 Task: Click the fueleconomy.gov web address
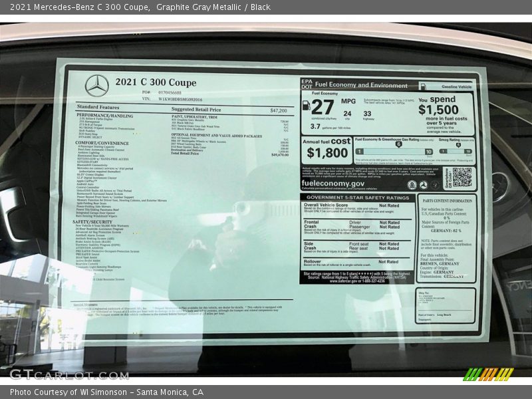(x=333, y=184)
